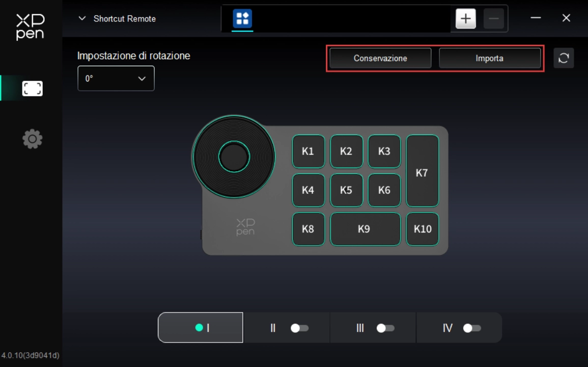The height and width of the screenshot is (367, 588).
Task: Expand the rotation setting 0° dropdown
Action: 116,78
